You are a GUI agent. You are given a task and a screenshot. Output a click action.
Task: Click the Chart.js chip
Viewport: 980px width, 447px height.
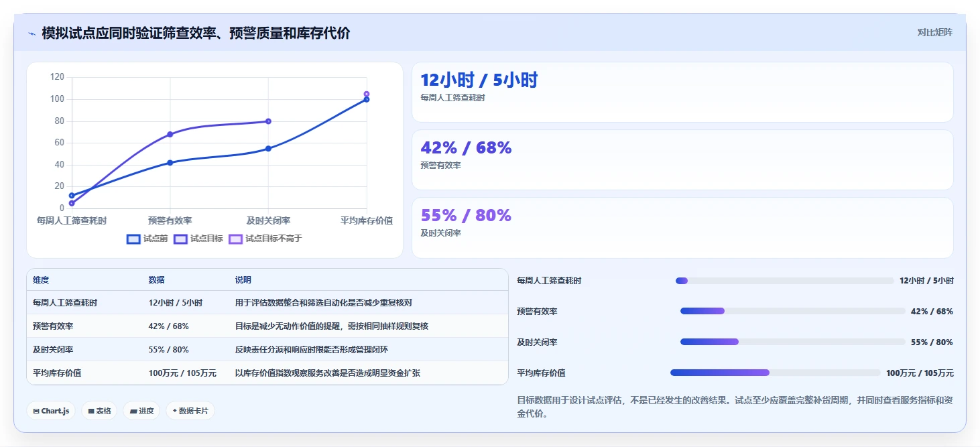51,411
